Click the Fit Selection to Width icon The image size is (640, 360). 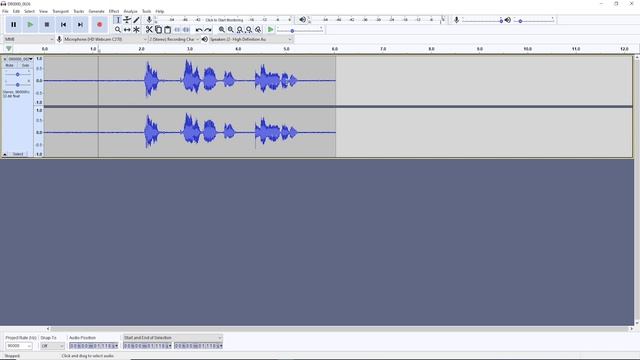pyautogui.click(x=240, y=30)
